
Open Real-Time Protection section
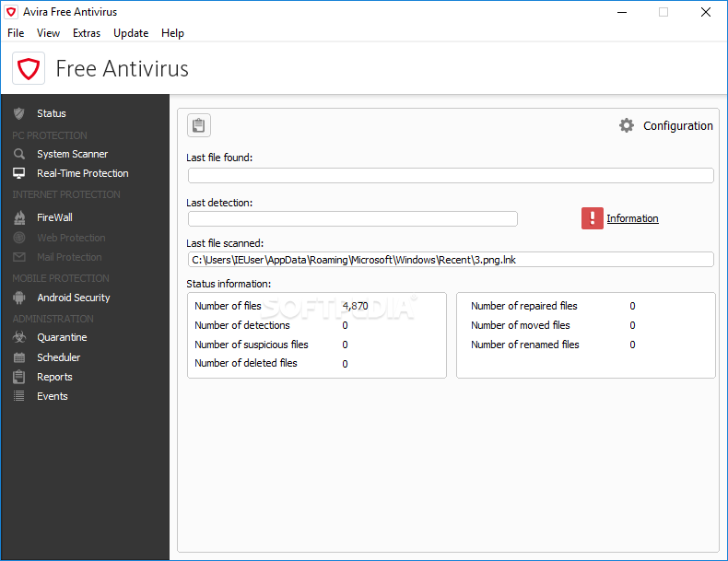point(85,173)
